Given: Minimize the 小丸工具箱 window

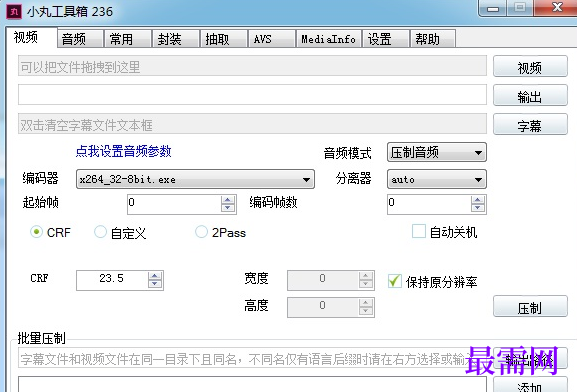Looking at the screenshot, I should (493, 8).
